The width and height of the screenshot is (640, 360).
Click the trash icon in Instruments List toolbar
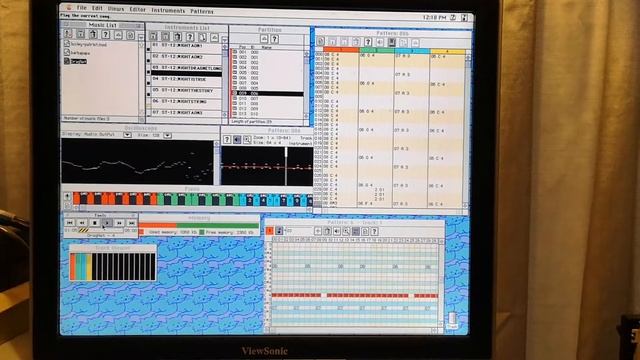pyautogui.click(x=178, y=38)
